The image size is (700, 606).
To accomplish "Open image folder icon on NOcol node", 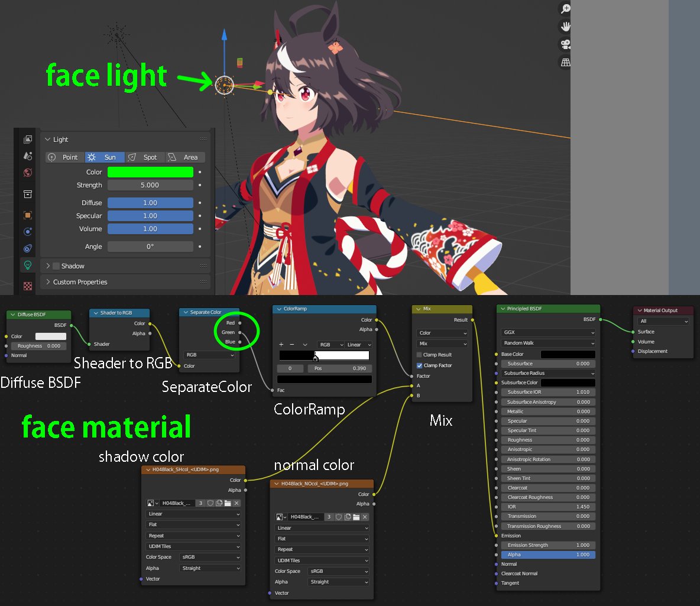I will pyautogui.click(x=357, y=517).
